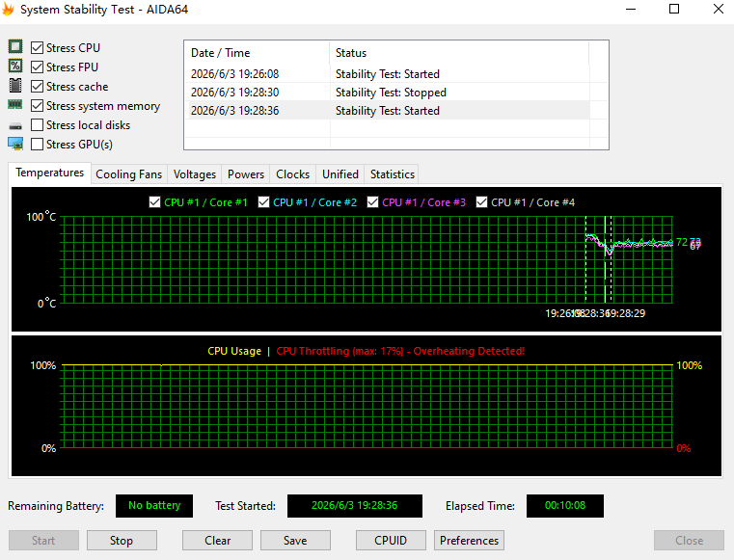Click the Elapsed Time 00:10:08 value
Screen dimensions: 734x560
565,506
